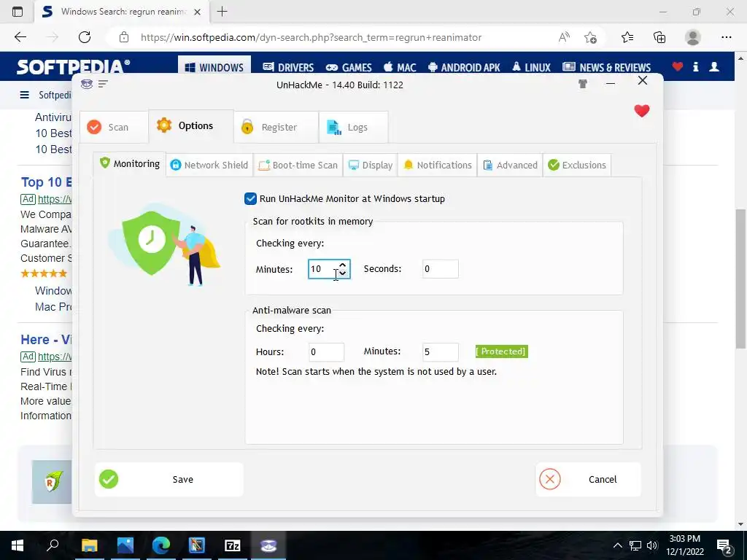Open 7-Zip from the taskbar
747x560 pixels.
click(x=233, y=545)
